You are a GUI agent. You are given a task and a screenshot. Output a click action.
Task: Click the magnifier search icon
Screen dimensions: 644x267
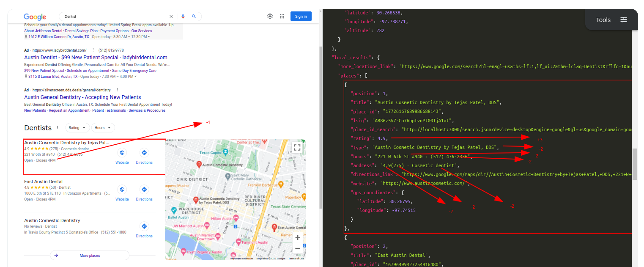(x=194, y=17)
